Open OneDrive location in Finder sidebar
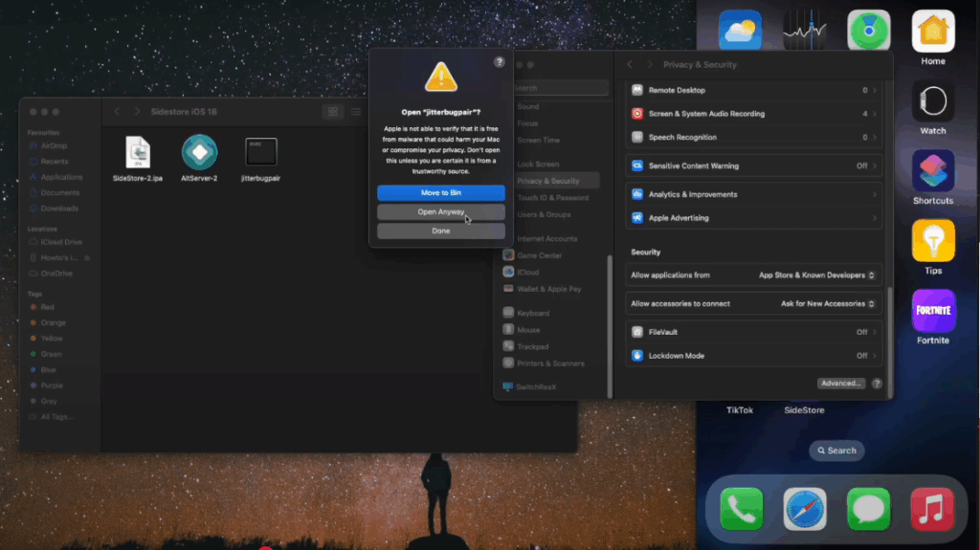 point(56,274)
